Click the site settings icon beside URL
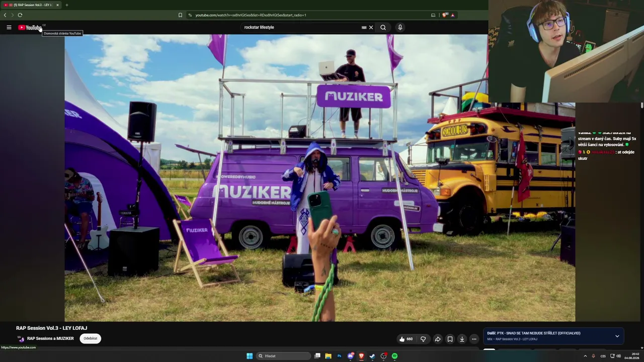Image resolution: width=644 pixels, height=362 pixels. point(190,15)
